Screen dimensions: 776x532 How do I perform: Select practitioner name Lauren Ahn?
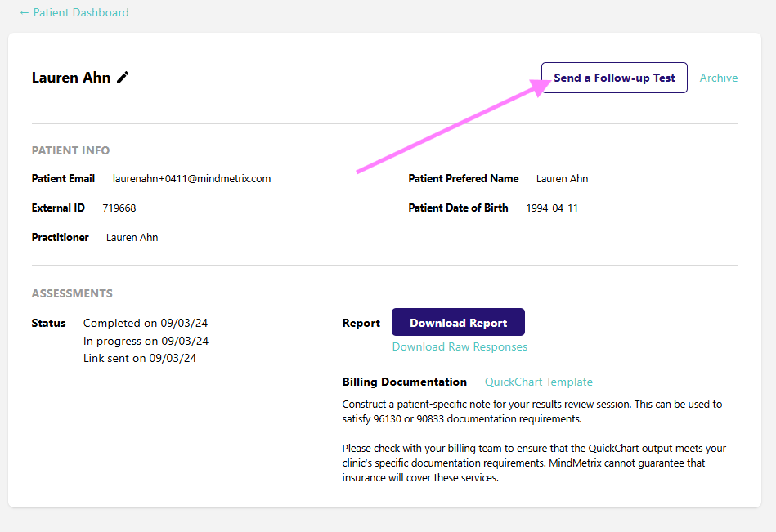coord(132,237)
